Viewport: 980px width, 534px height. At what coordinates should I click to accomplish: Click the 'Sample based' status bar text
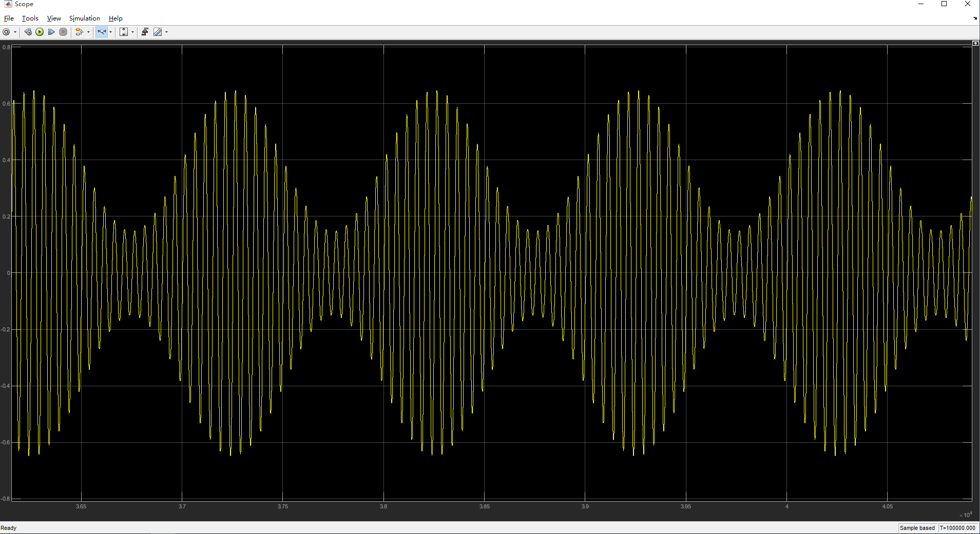click(x=917, y=528)
